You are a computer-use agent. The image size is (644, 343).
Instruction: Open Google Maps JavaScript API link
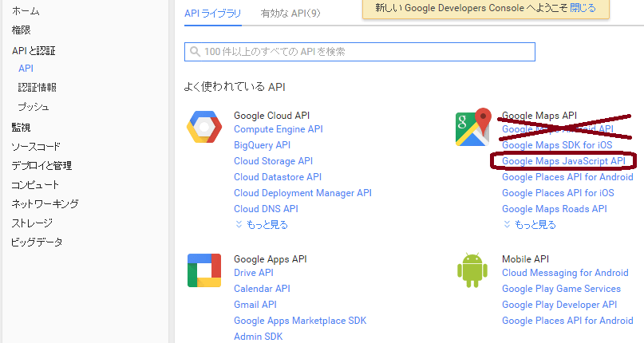tap(563, 161)
